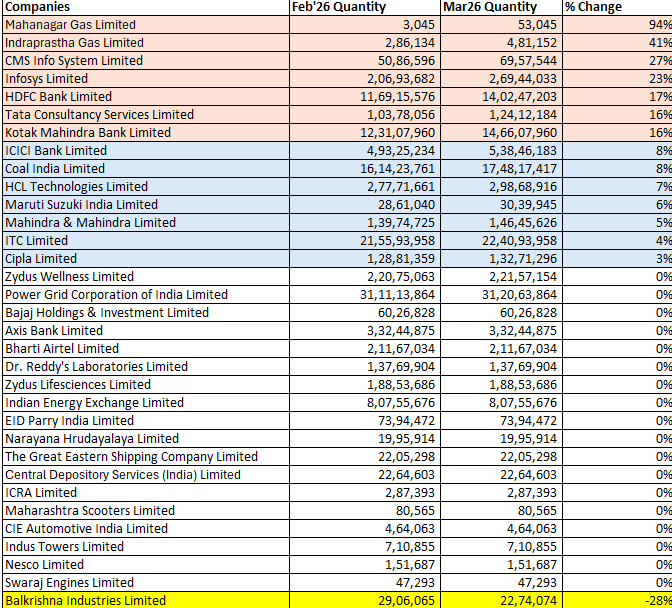
Task: Select CIE Automotive India Limited cell
Action: [146, 529]
